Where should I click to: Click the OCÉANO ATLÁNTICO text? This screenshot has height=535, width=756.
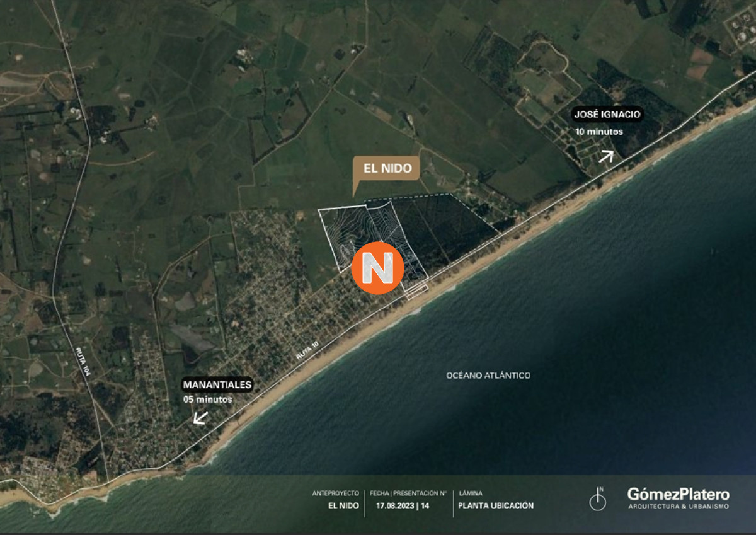point(488,376)
